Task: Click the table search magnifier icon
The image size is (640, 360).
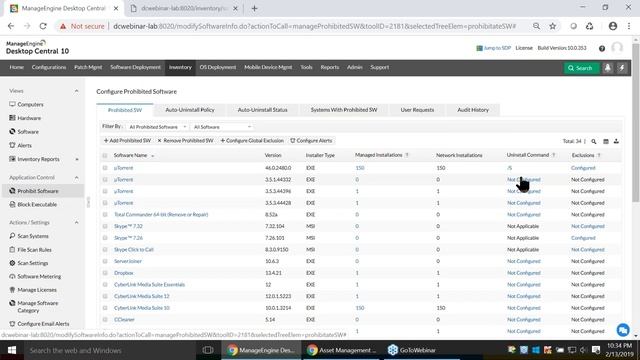Action: pyautogui.click(x=594, y=141)
